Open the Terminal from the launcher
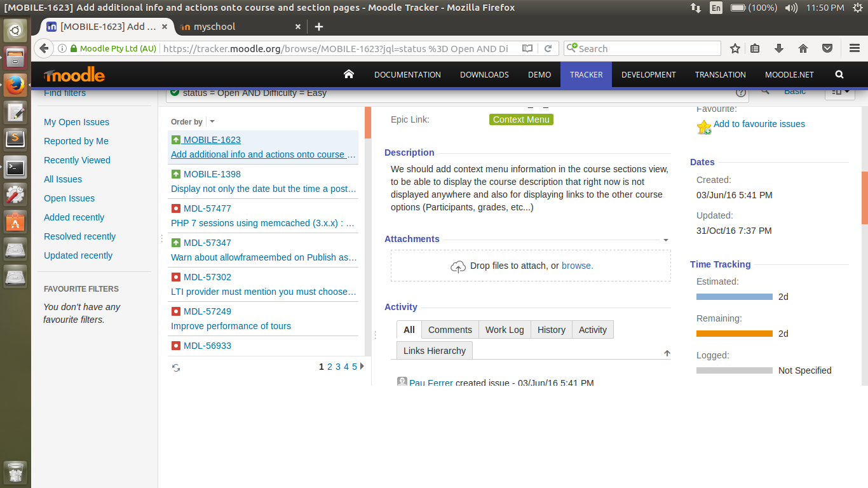868x488 pixels. click(x=15, y=168)
